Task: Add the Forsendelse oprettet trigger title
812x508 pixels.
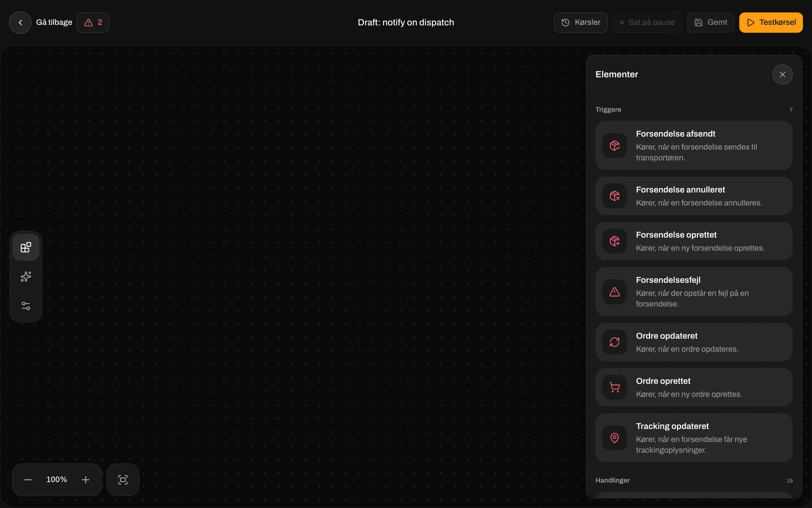Action: coord(676,235)
